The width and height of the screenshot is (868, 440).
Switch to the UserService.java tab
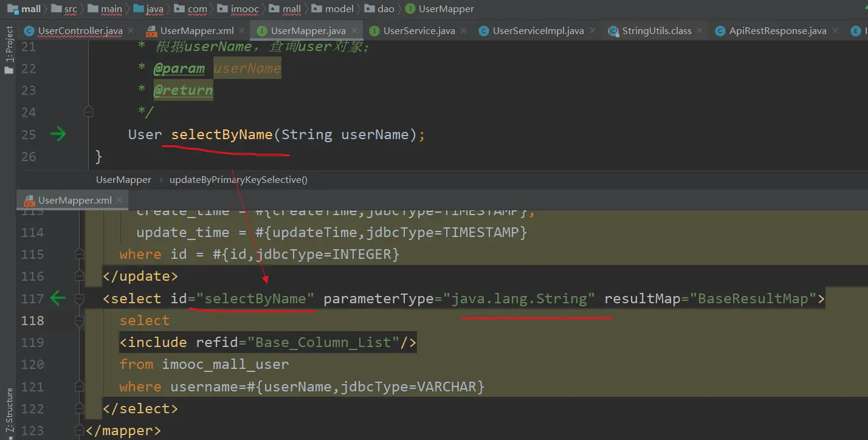click(x=419, y=30)
